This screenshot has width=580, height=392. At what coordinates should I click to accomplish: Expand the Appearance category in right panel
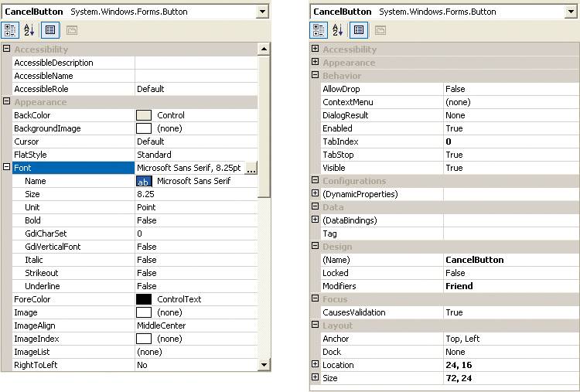pos(315,63)
